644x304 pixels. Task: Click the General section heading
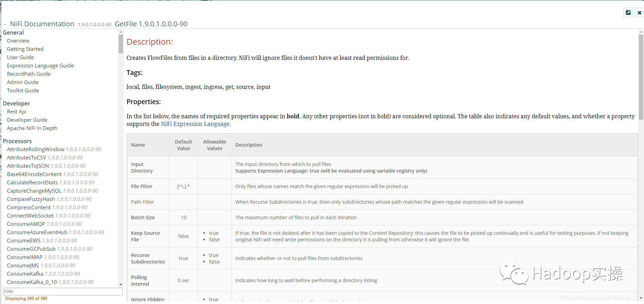pyautogui.click(x=13, y=33)
